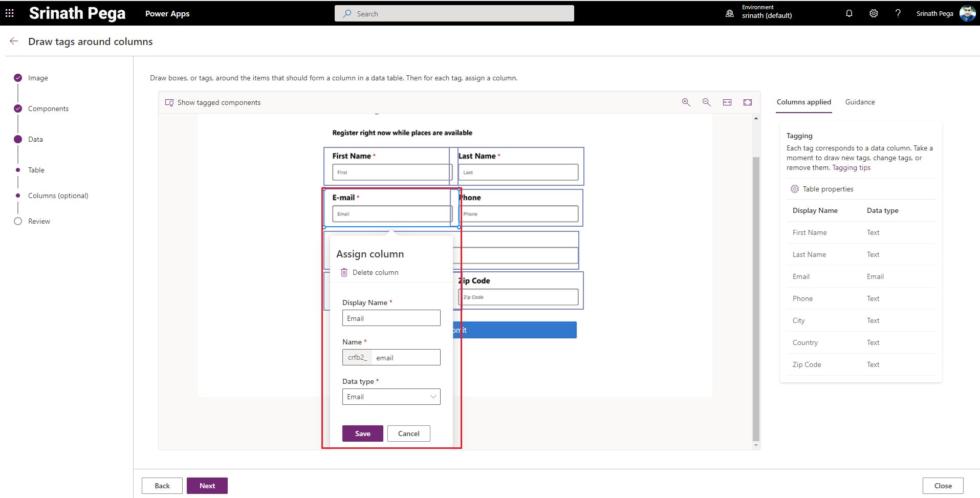980x498 pixels.
Task: Open the Environment picker
Action: click(x=760, y=13)
